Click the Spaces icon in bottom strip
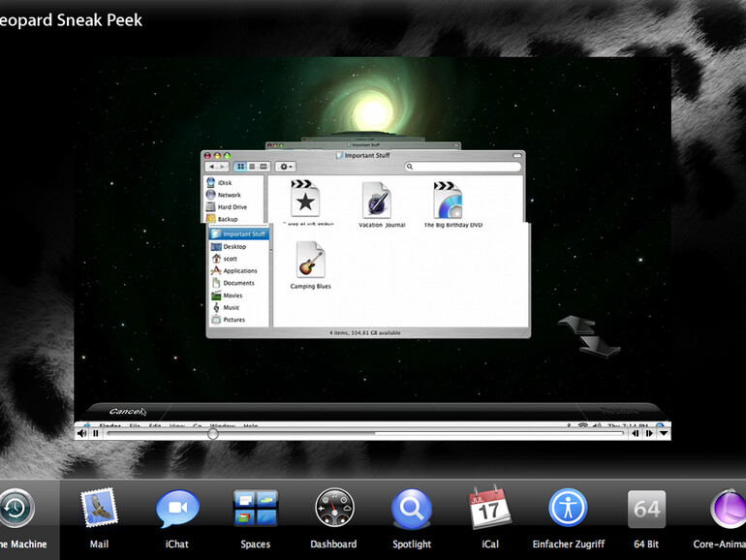The image size is (746, 560). (x=255, y=509)
